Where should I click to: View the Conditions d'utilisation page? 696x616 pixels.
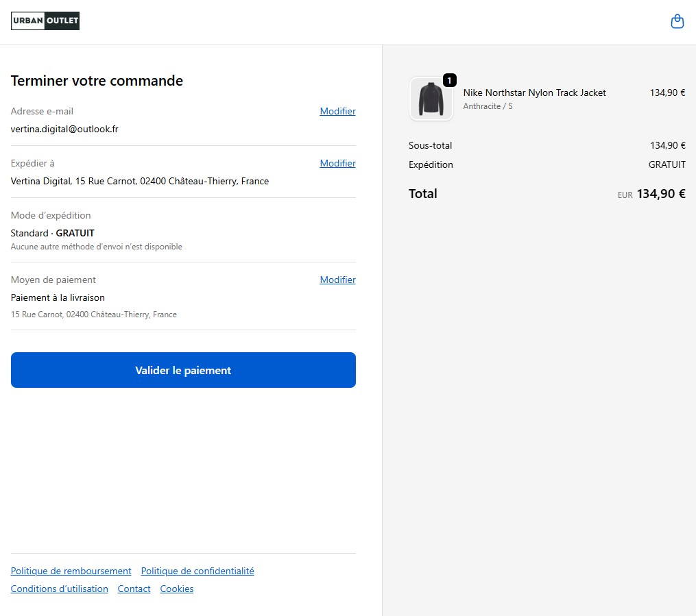pyautogui.click(x=60, y=589)
